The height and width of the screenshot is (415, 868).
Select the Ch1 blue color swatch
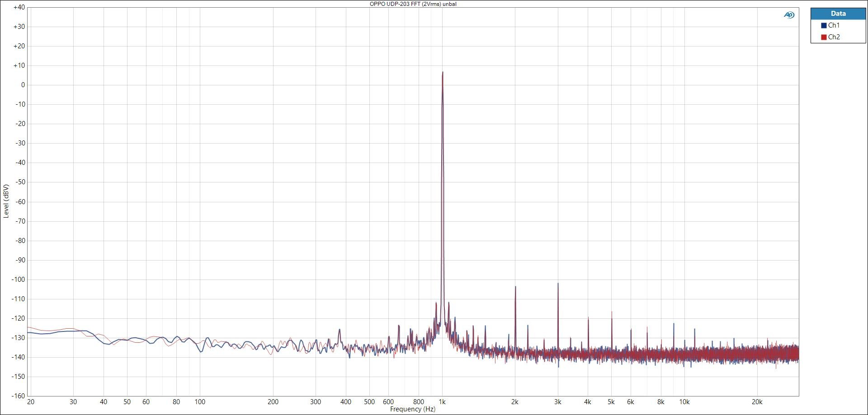824,26
